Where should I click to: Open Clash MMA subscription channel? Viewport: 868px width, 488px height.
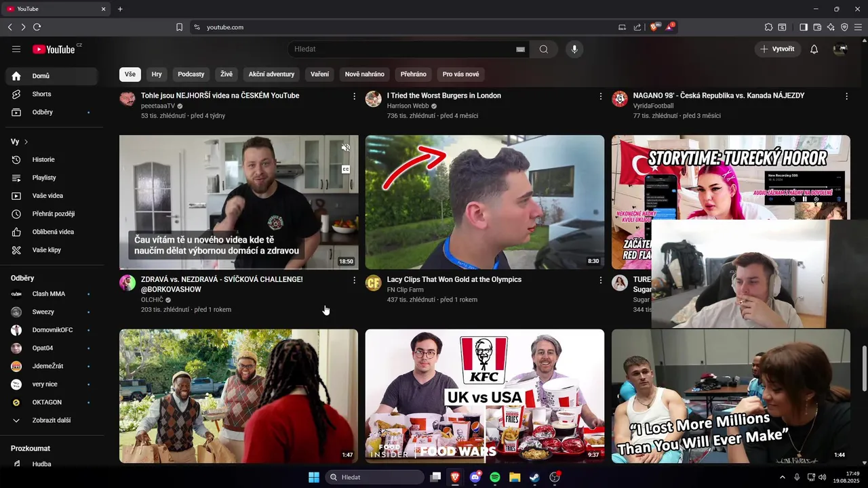pos(52,293)
